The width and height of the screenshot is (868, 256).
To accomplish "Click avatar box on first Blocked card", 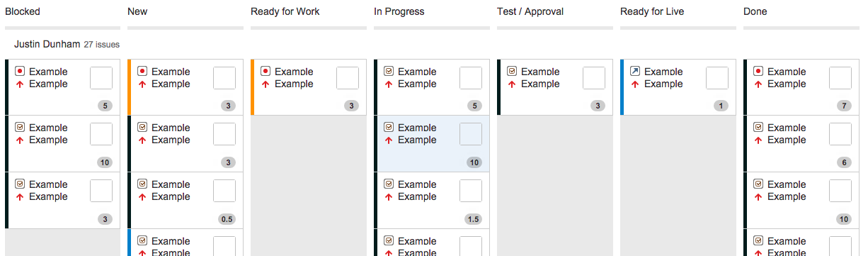I will tap(101, 78).
